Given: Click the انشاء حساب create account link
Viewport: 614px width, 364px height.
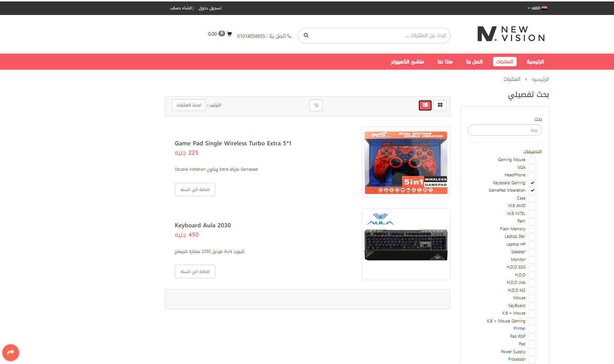Looking at the screenshot, I should (181, 8).
